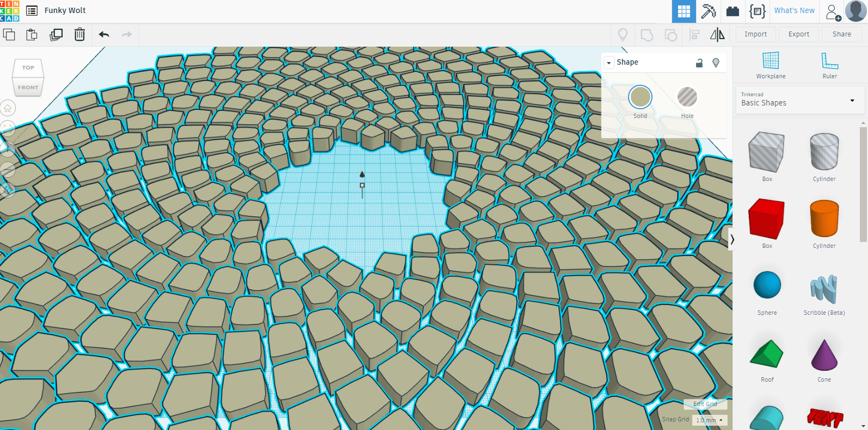Click the Group shapes icon
The image size is (868, 430).
point(647,35)
